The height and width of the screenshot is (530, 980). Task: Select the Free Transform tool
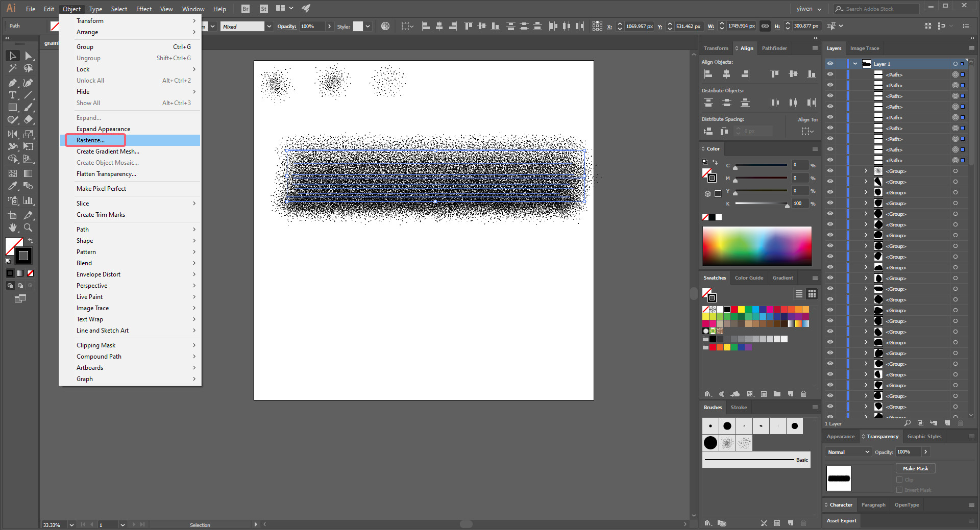(29, 146)
